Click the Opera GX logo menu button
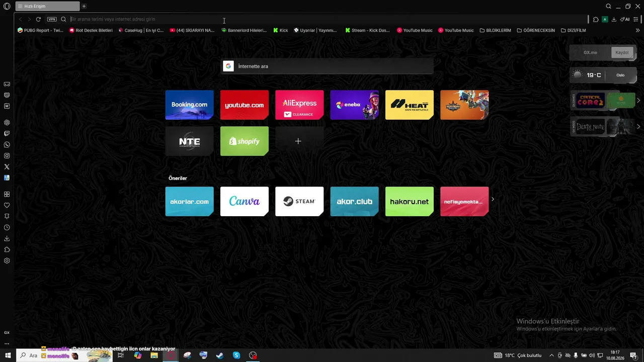 (7, 7)
